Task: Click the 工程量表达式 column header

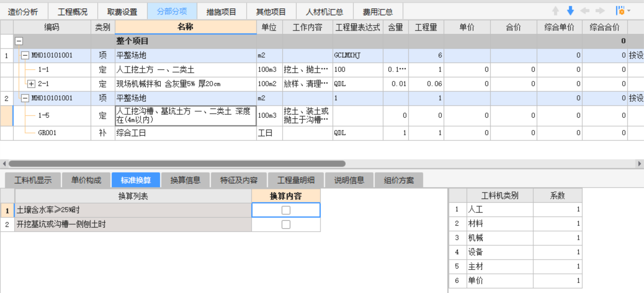Action: click(357, 27)
